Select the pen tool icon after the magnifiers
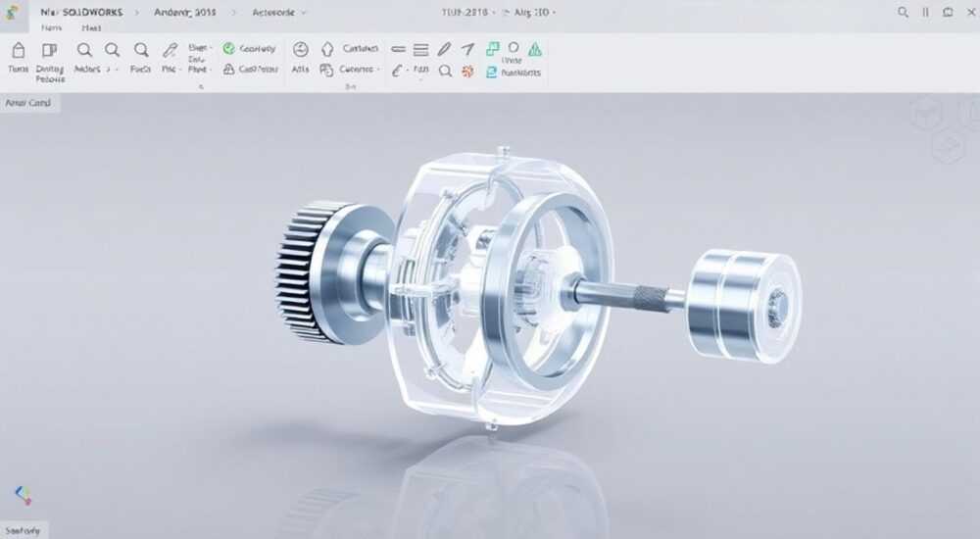This screenshot has height=539, width=980. pyautogui.click(x=170, y=50)
